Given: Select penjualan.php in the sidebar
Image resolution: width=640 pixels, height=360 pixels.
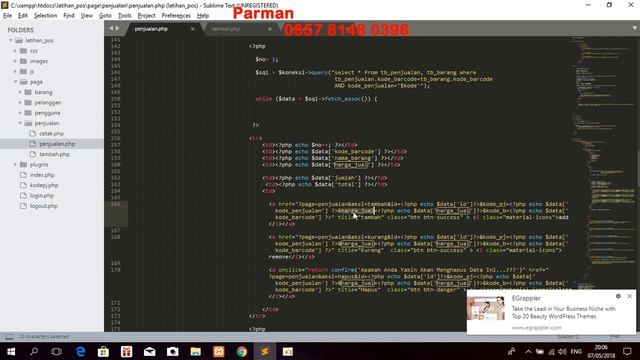Looking at the screenshot, I should tap(57, 144).
